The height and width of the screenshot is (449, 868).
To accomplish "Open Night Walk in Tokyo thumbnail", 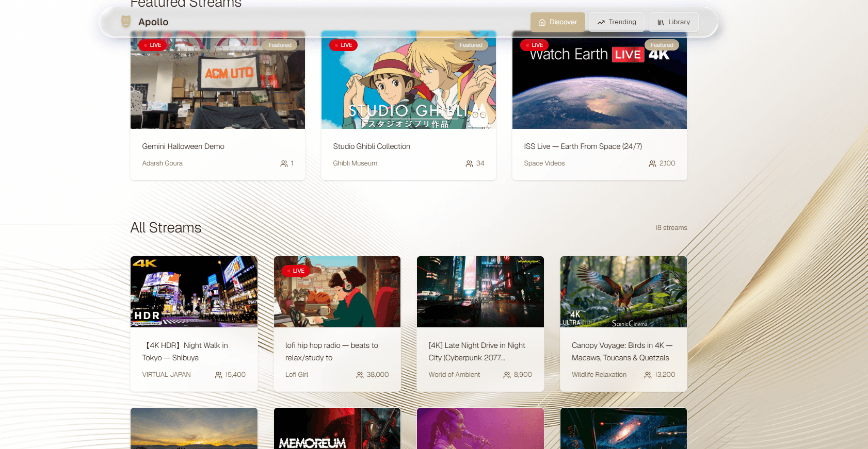I will 194,292.
